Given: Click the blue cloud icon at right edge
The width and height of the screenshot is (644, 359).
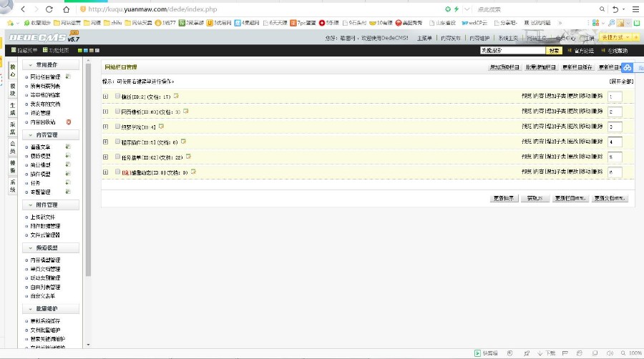Looking at the screenshot, I should tap(626, 67).
